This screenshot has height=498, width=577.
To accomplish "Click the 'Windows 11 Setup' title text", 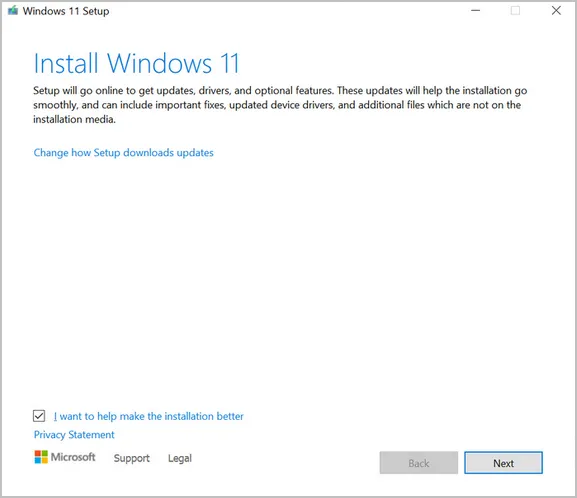I will [x=66, y=11].
